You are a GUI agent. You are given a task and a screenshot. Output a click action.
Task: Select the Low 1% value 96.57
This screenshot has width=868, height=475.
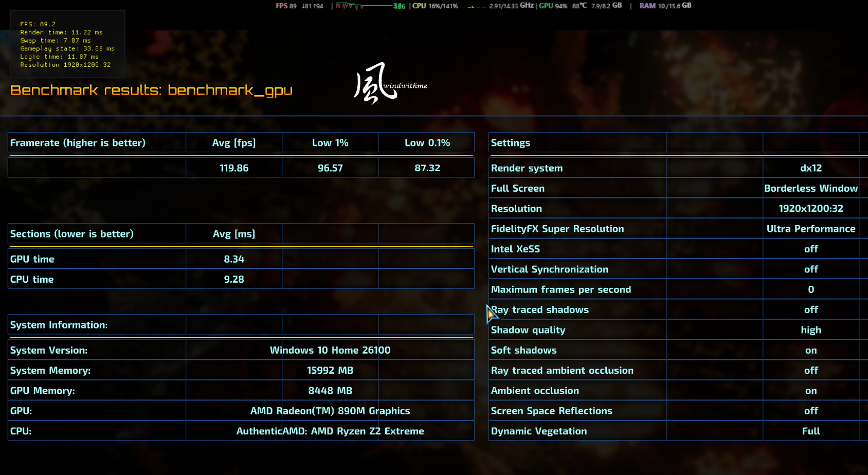(x=330, y=168)
